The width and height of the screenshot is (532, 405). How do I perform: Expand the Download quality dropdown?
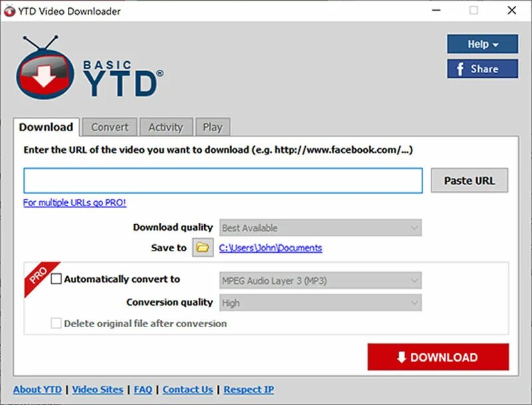pyautogui.click(x=321, y=227)
